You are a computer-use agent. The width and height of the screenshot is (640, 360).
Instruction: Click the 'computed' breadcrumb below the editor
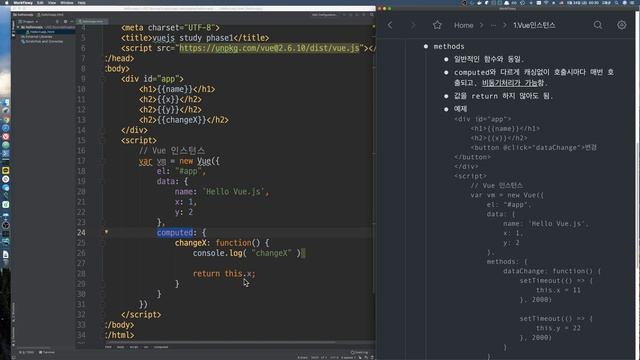[161, 347]
